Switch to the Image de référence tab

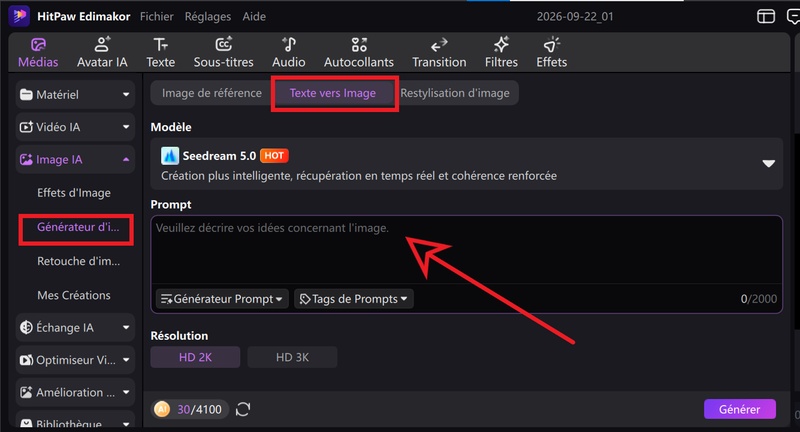click(212, 93)
